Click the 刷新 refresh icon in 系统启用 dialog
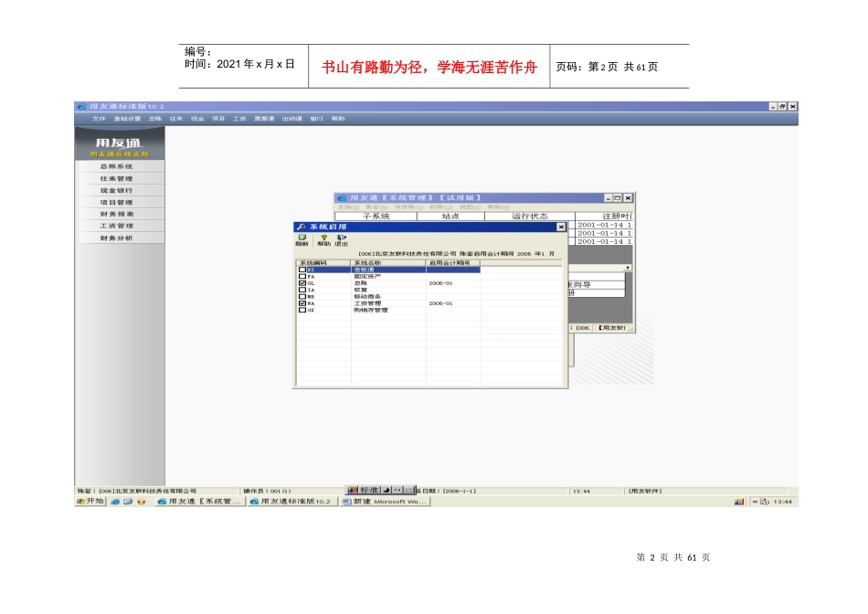868x614 pixels. 302,239
